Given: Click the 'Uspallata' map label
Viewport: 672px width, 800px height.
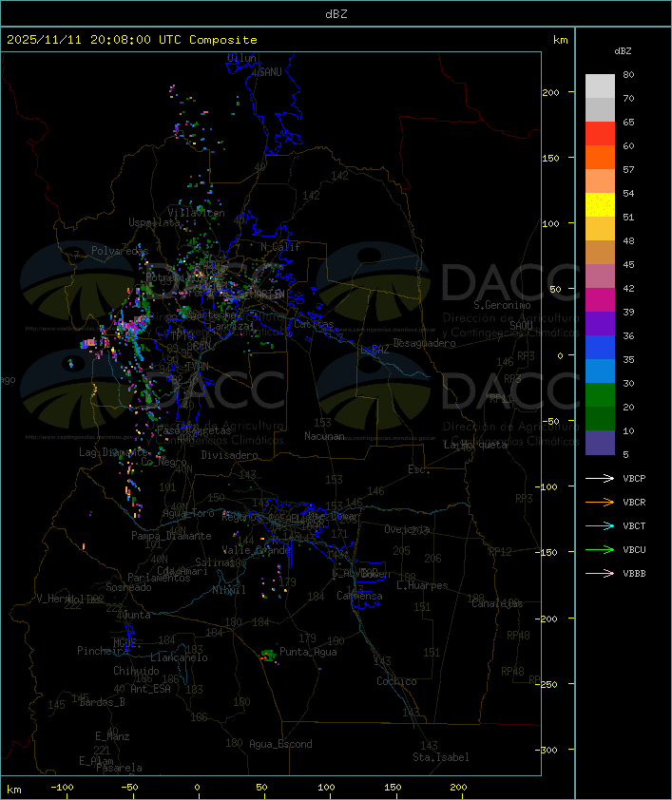Looking at the screenshot, I should (x=154, y=222).
